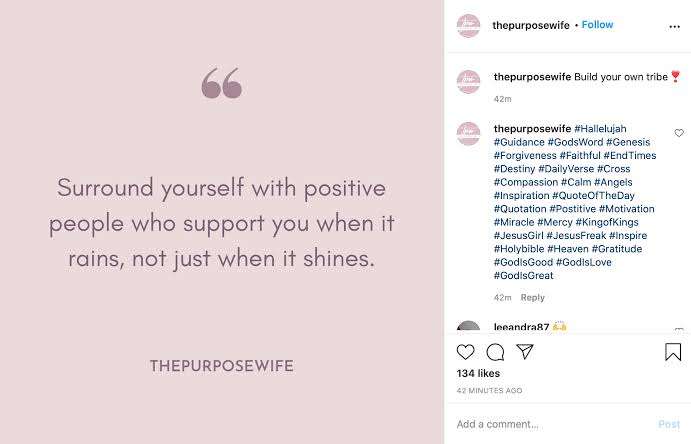Image resolution: width=691 pixels, height=444 pixels.
Task: Like the hashtag comment with small heart
Action: point(679,133)
